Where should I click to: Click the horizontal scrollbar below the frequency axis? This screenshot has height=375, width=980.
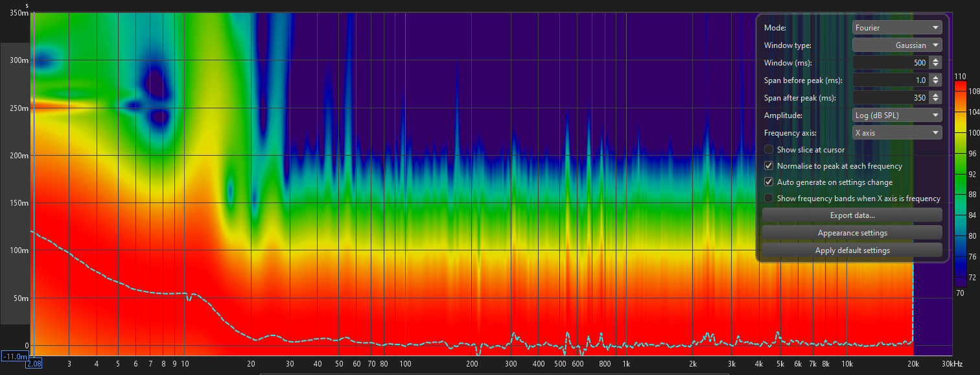(495, 374)
